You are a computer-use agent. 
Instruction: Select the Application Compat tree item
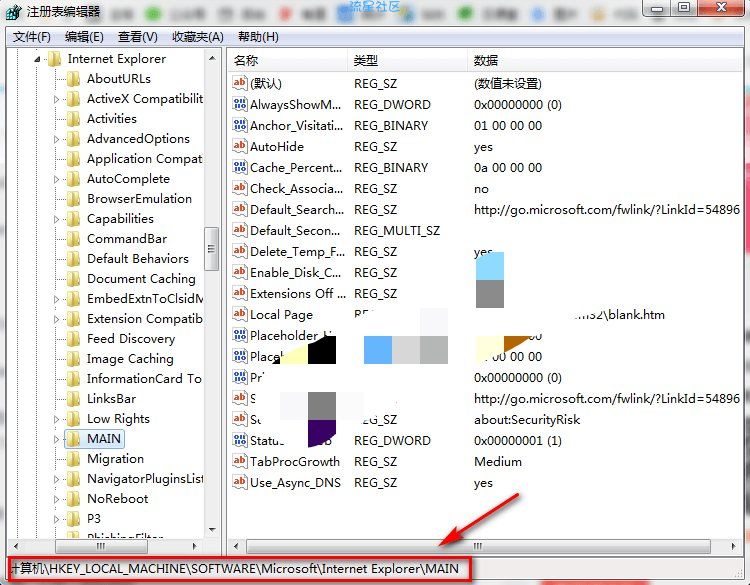click(x=144, y=159)
